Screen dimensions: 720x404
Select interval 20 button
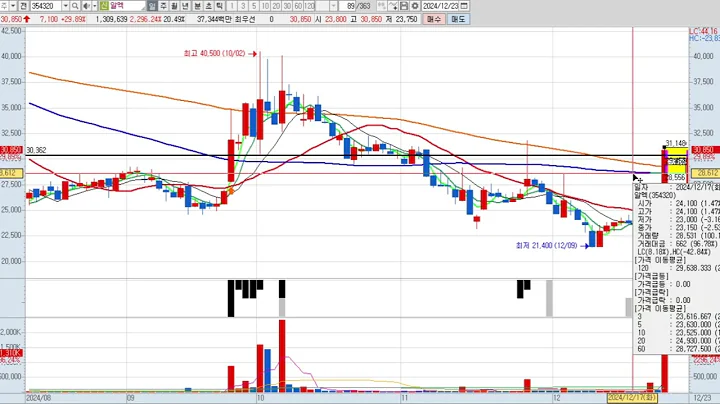pos(276,6)
